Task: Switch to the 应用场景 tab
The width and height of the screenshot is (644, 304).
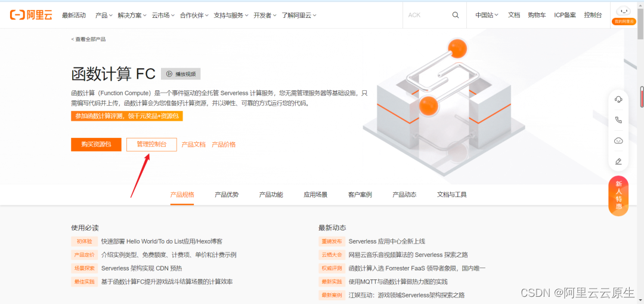Action: [315, 195]
